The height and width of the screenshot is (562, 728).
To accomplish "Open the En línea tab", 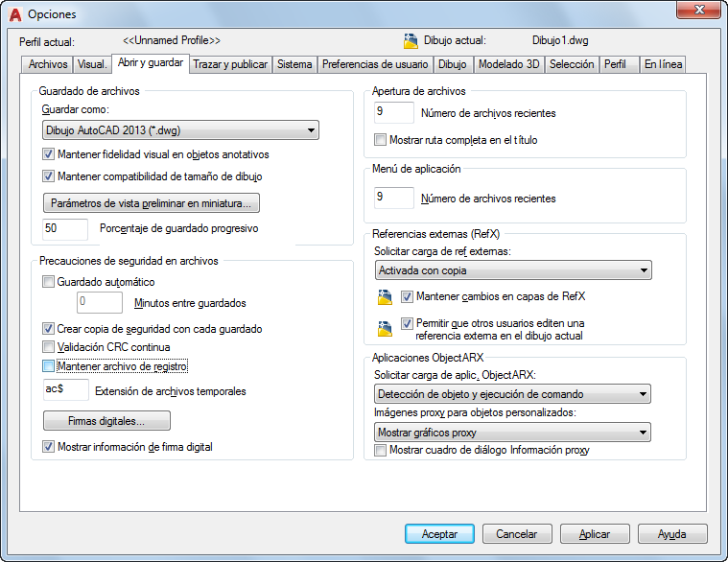I will [x=663, y=64].
